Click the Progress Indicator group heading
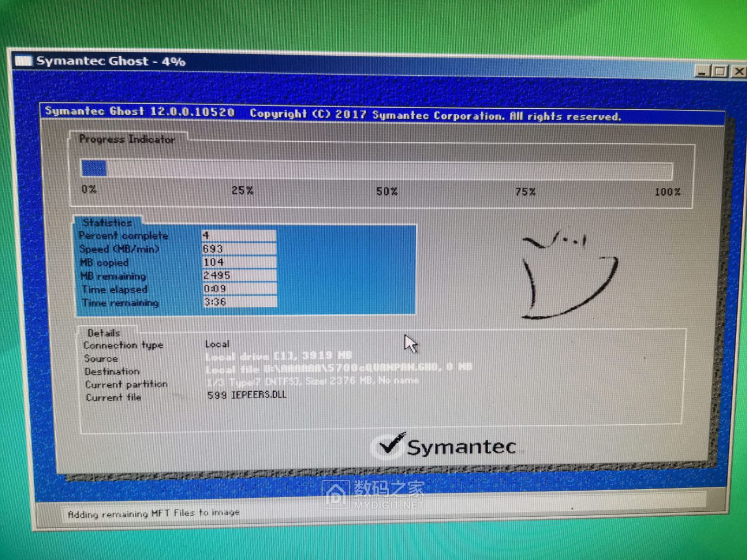Image resolution: width=747 pixels, height=560 pixels. (x=127, y=139)
